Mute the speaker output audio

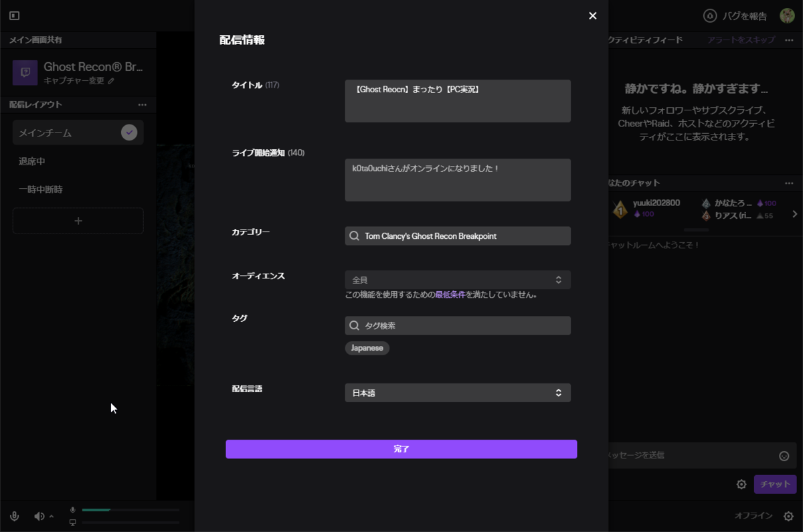click(38, 515)
